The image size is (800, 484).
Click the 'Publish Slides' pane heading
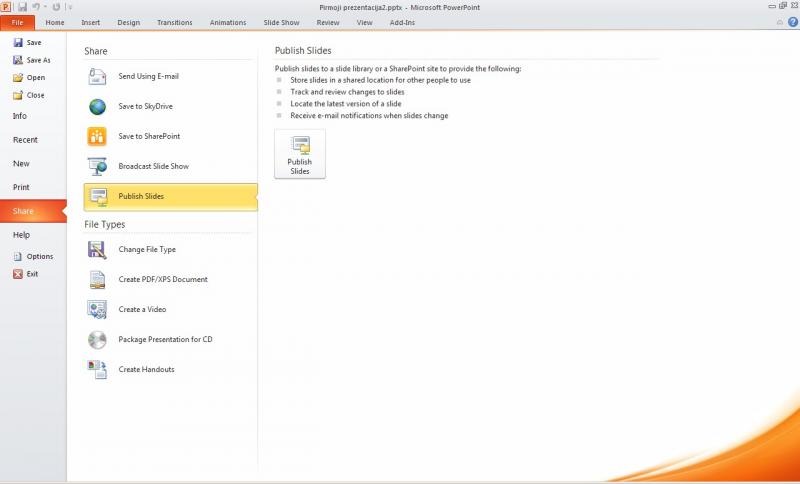[303, 51]
